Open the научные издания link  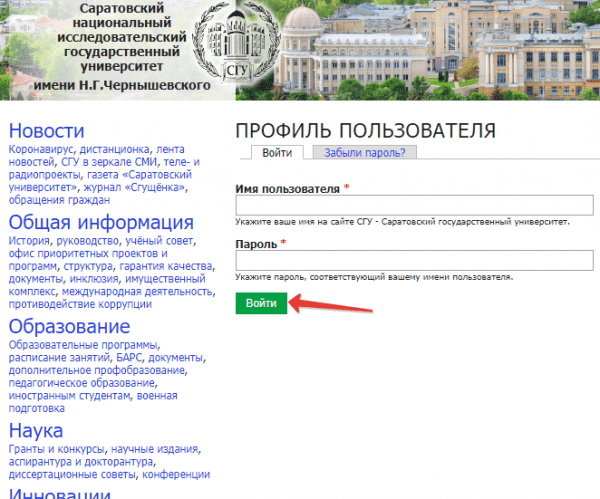(155, 449)
